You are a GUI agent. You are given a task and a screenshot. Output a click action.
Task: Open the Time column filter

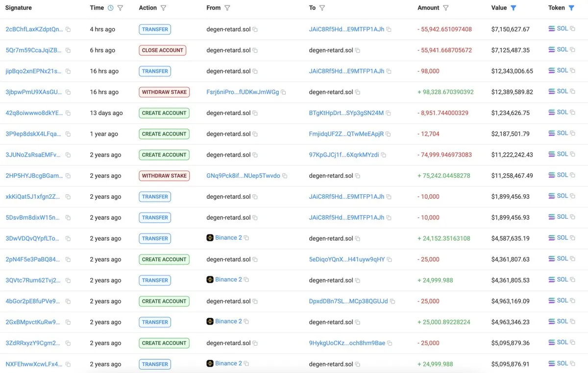point(120,8)
